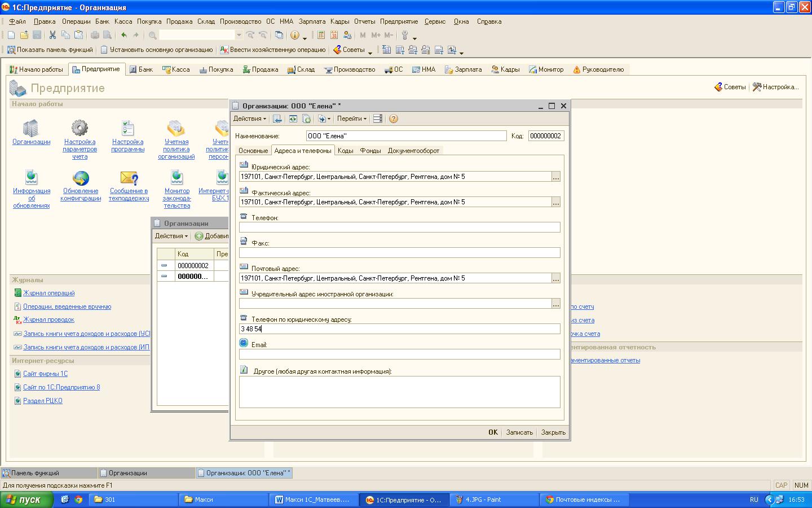Screen dimensions: 812x508
Task: Click Добавить in Организации list window
Action: click(212, 236)
